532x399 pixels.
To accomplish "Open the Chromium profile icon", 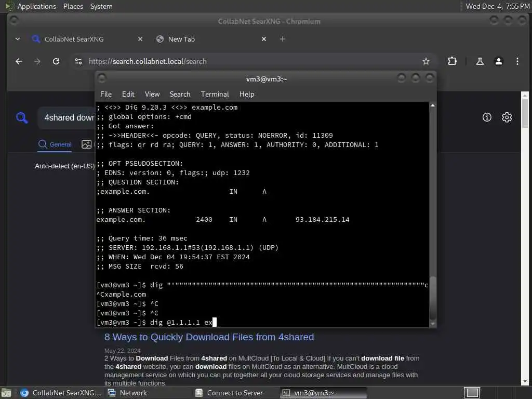I will pos(498,61).
